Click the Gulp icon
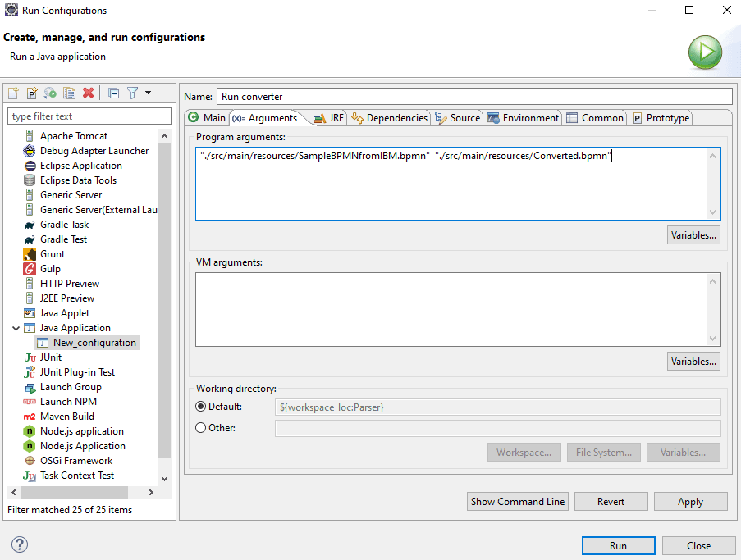741x560 pixels. pos(30,269)
